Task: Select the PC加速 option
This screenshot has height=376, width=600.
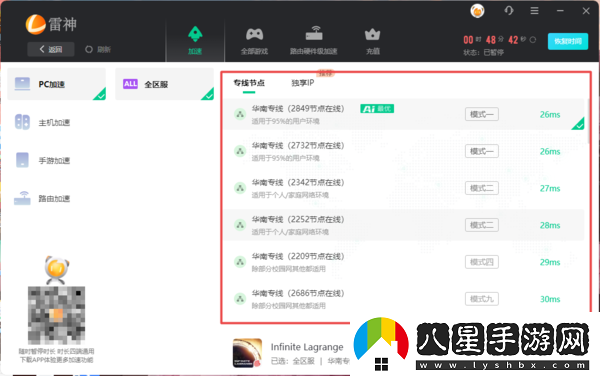Action: click(57, 84)
